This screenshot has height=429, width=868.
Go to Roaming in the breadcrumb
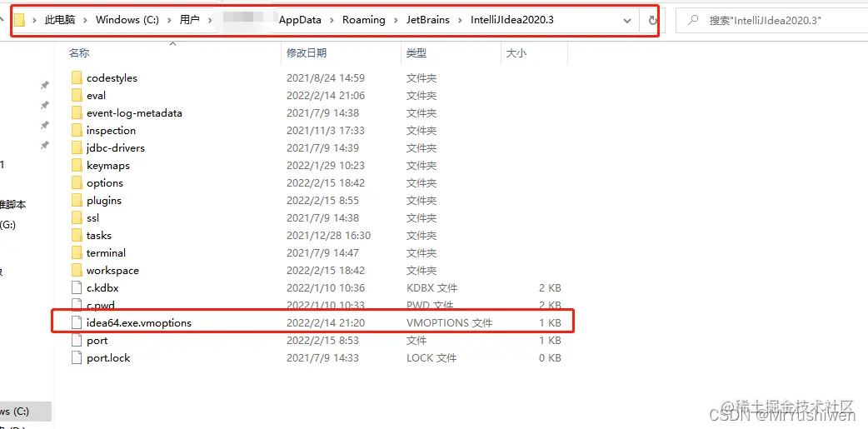364,20
